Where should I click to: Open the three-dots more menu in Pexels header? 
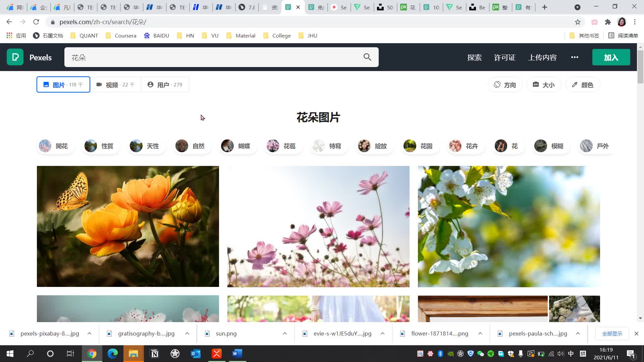(x=575, y=57)
